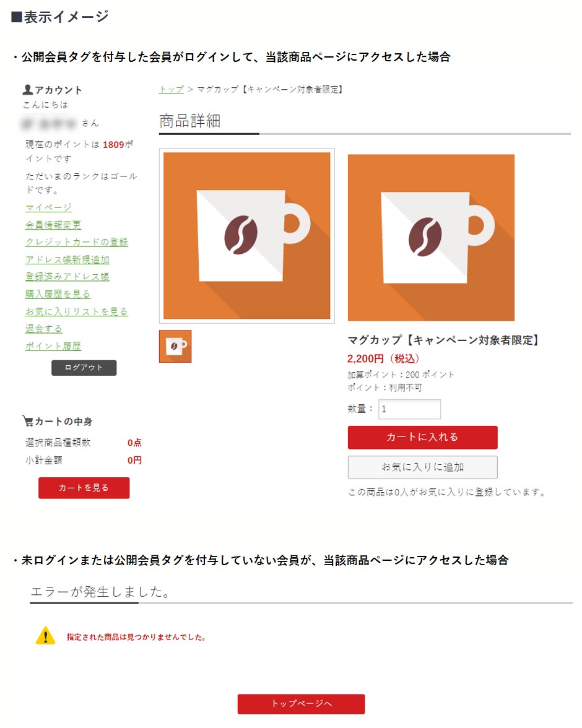Open the マイページ link
The height and width of the screenshot is (728, 582).
(49, 207)
